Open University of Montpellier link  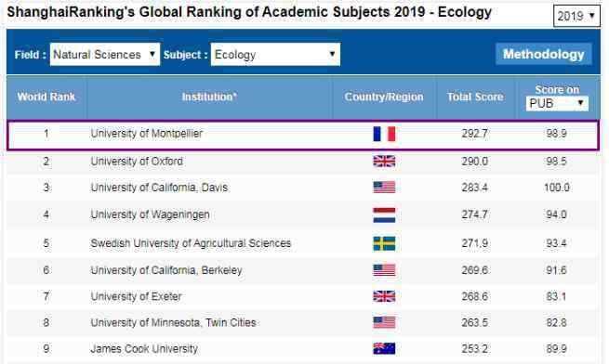pos(146,134)
